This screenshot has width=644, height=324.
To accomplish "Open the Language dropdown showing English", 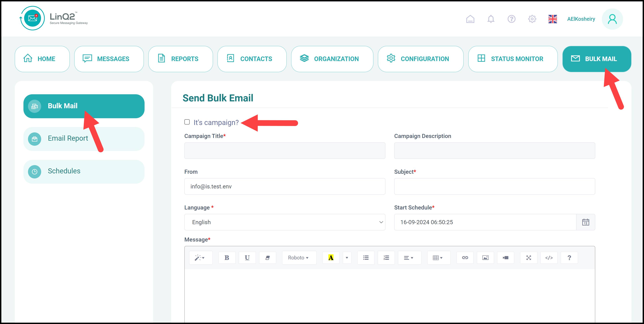I will 285,222.
